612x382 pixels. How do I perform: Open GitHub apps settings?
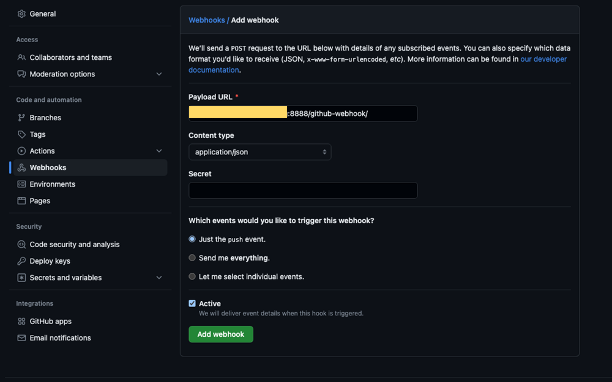[x=50, y=322]
